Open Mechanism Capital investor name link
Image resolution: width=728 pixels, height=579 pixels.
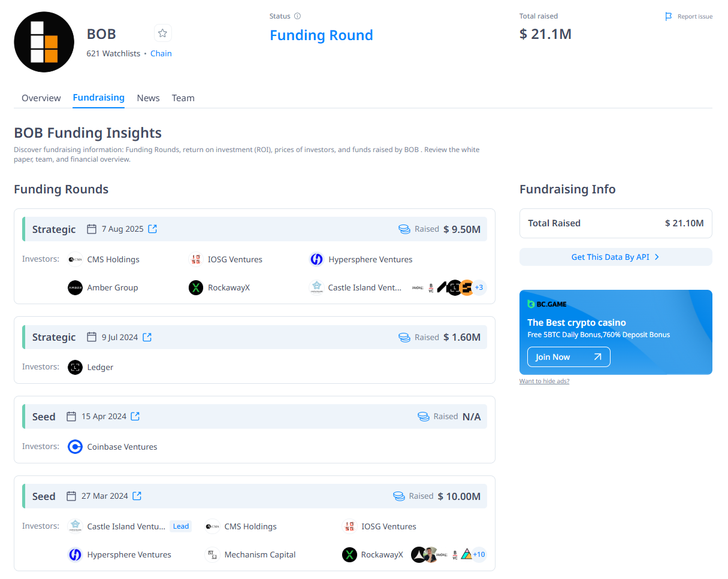click(x=260, y=554)
